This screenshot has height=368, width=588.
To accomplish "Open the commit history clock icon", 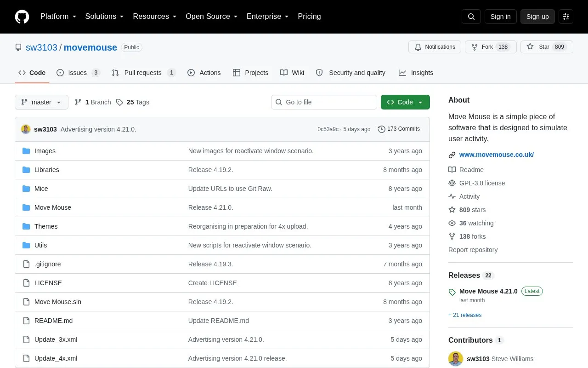I will click(381, 129).
